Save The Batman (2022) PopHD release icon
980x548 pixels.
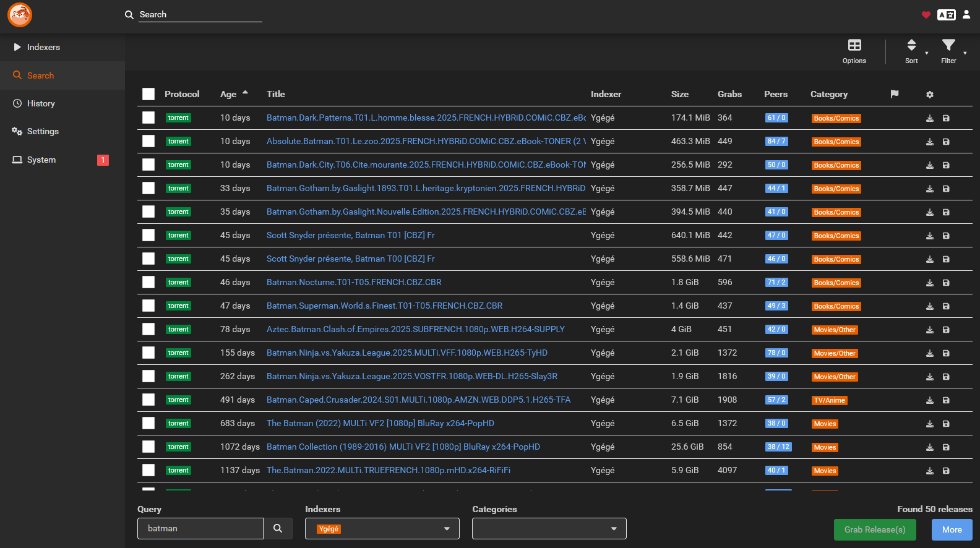coord(945,424)
